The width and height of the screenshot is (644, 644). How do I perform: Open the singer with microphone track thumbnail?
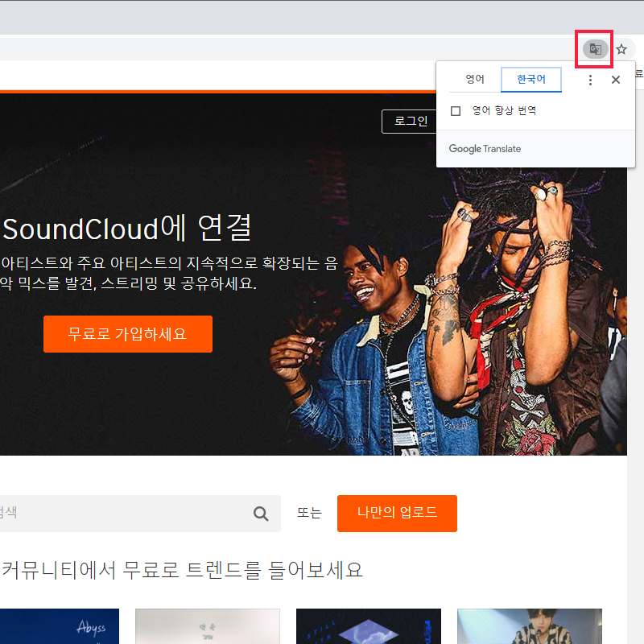click(x=530, y=626)
